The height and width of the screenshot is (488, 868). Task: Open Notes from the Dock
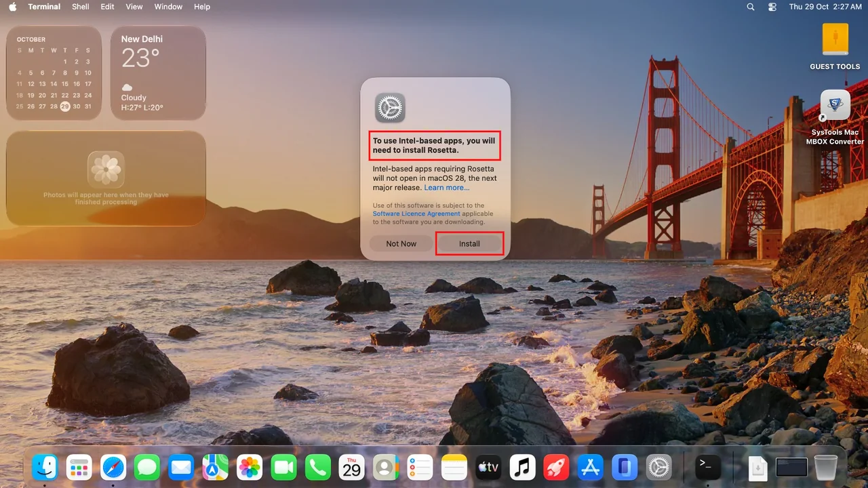tap(454, 467)
